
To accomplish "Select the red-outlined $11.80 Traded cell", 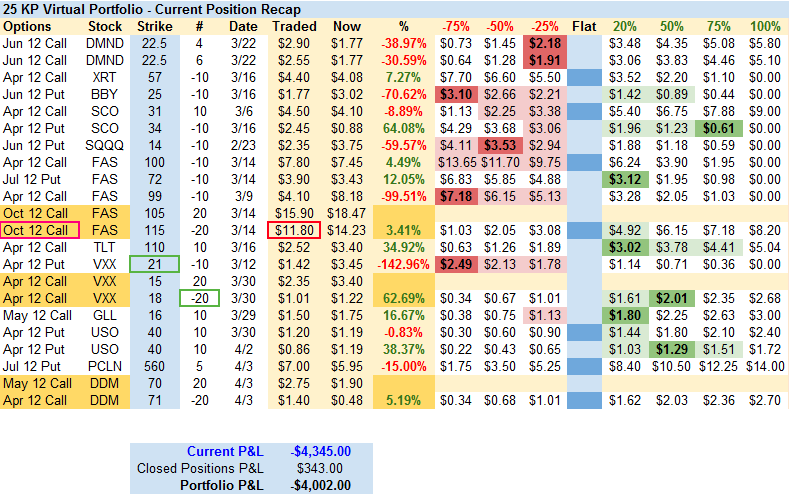I will coord(295,230).
